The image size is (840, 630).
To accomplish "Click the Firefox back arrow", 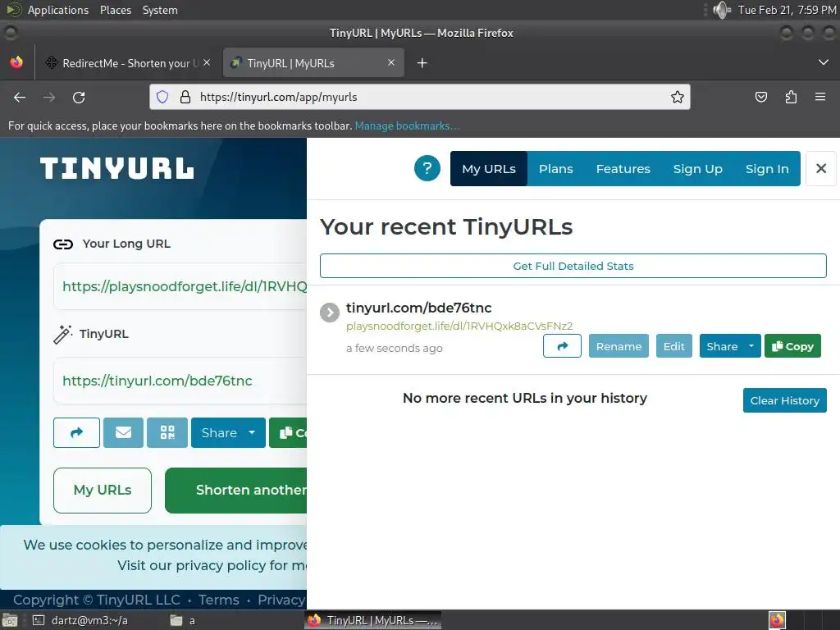I will [20, 97].
